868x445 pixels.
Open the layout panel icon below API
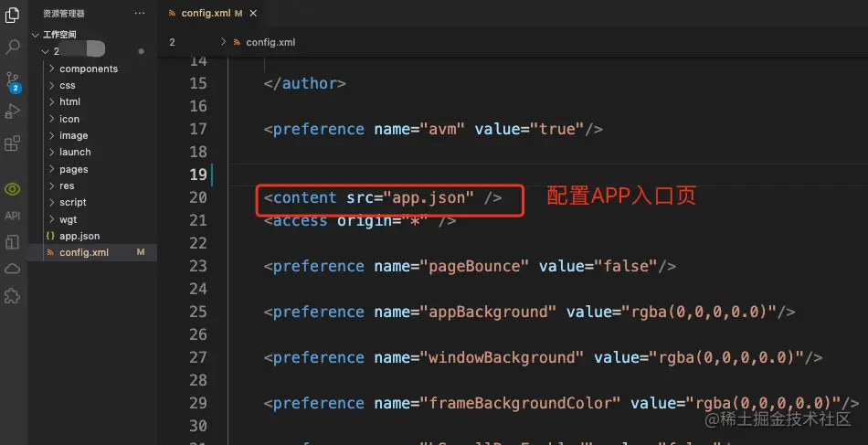point(12,242)
